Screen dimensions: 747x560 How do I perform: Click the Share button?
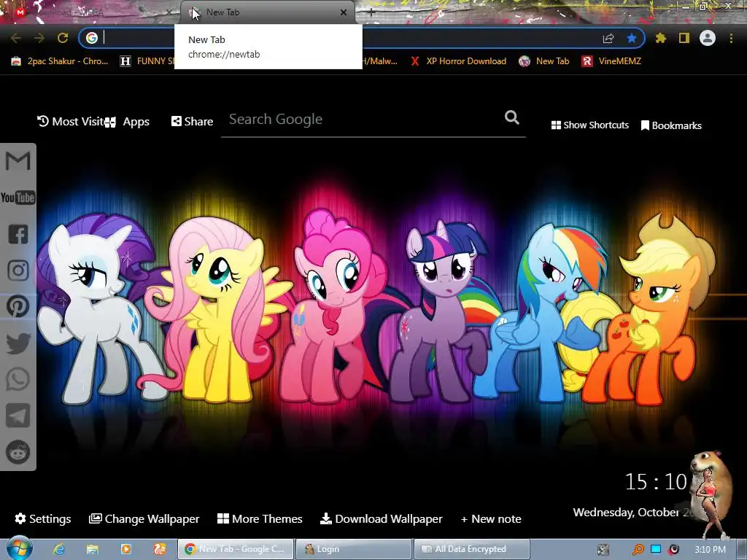pyautogui.click(x=192, y=122)
